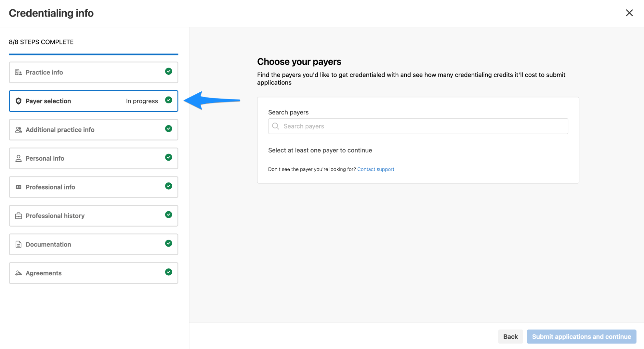Go to Additional practice info step
Image resolution: width=644 pixels, height=349 pixels.
click(x=93, y=130)
